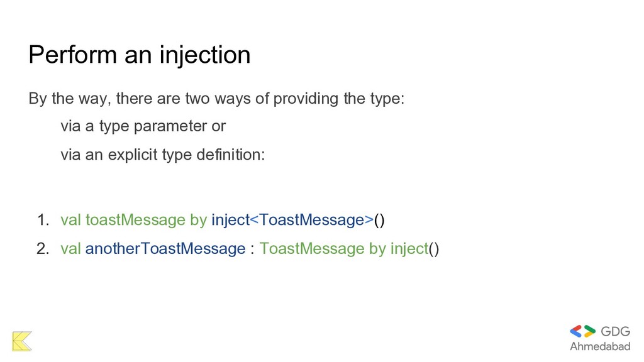644x362 pixels.
Task: Click 'via a type parameter or' line
Action: point(143,126)
